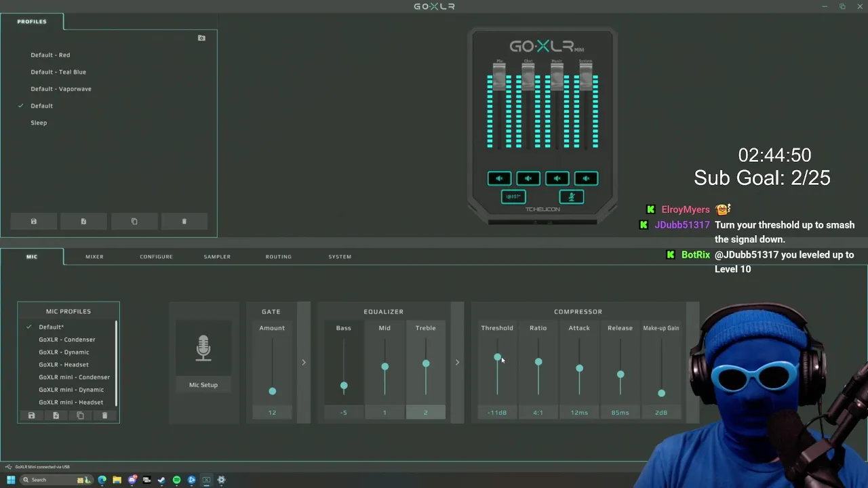Switch to the System tab
The height and width of the screenshot is (488, 868).
pyautogui.click(x=340, y=257)
